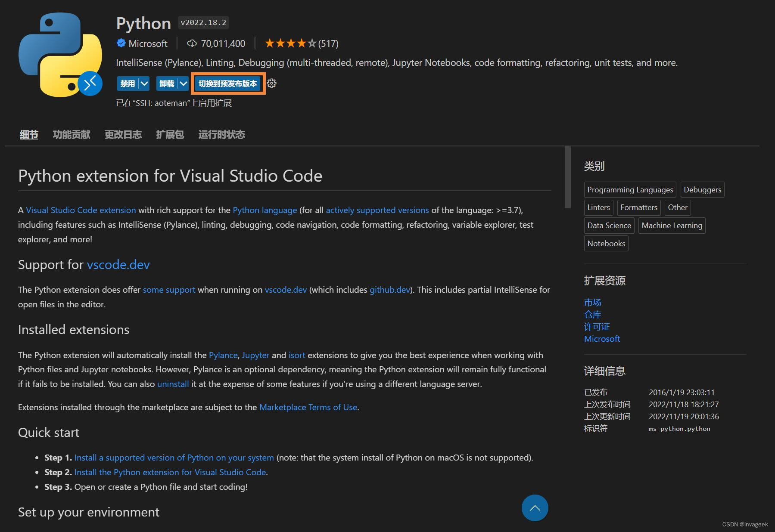The image size is (775, 532).
Task: Open the 扩展包 tab
Action: tap(170, 135)
